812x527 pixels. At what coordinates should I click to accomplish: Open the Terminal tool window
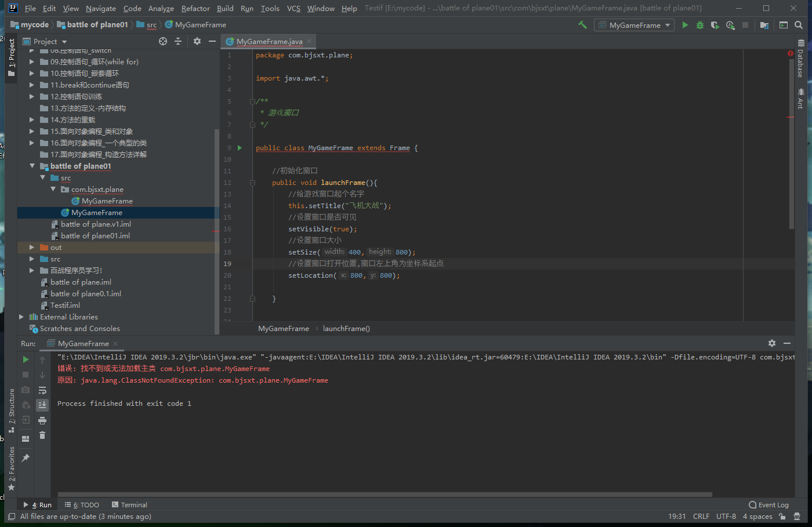pyautogui.click(x=129, y=504)
